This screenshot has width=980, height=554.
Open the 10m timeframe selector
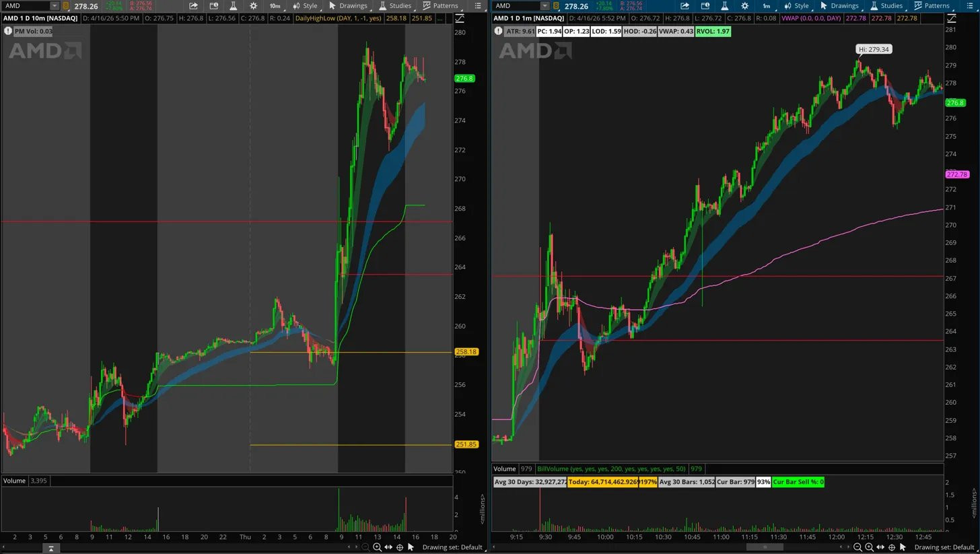point(275,5)
